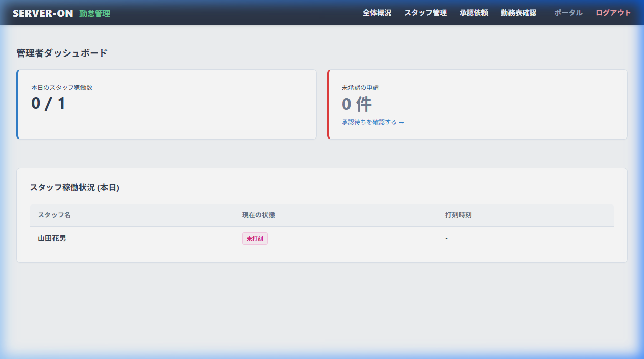The image size is (644, 359).
Task: Click the 現在の状態 column header
Action: (x=258, y=215)
